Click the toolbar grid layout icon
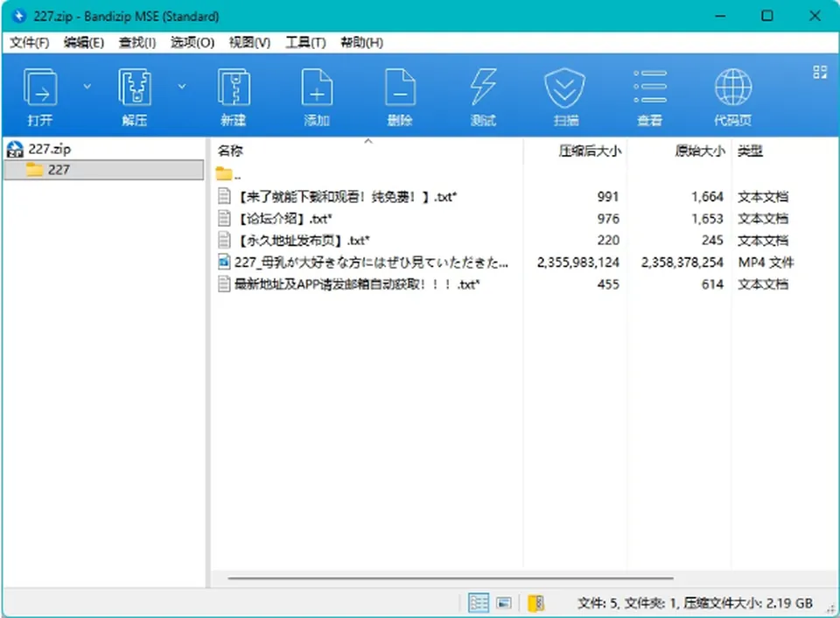 pyautogui.click(x=820, y=72)
